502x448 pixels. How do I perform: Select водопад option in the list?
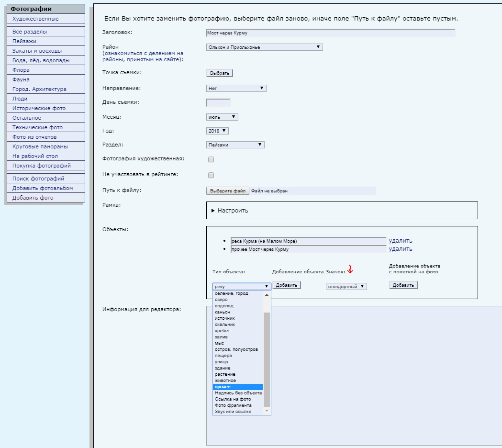[238, 306]
